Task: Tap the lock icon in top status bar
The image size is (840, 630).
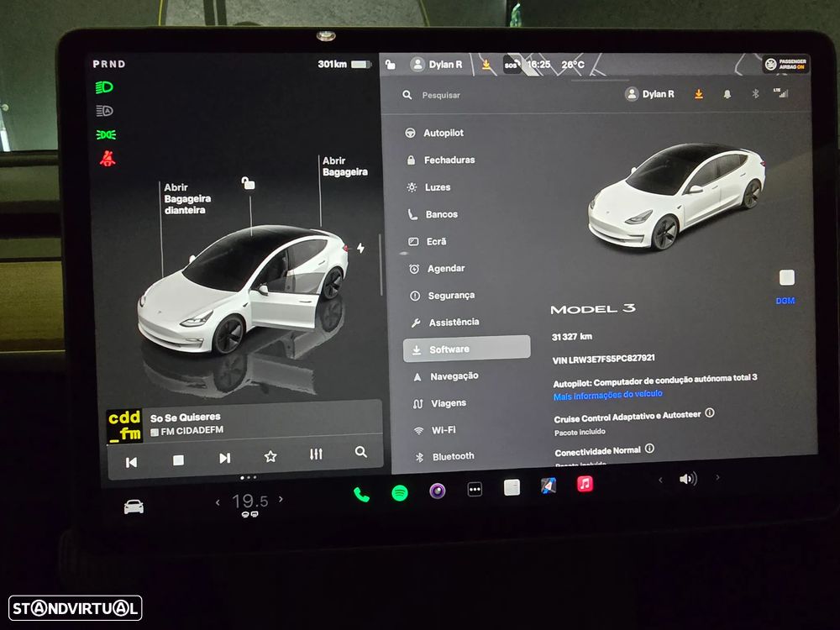Action: [391, 65]
